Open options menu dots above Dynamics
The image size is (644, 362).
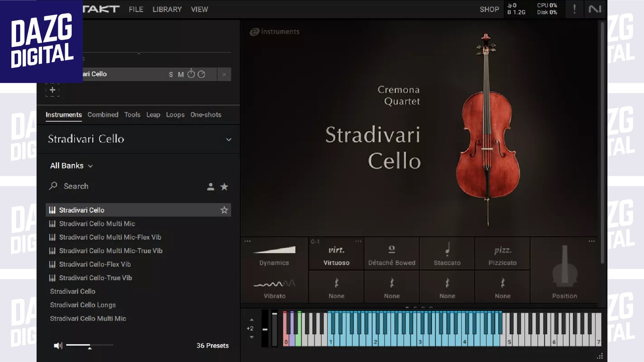point(248,241)
